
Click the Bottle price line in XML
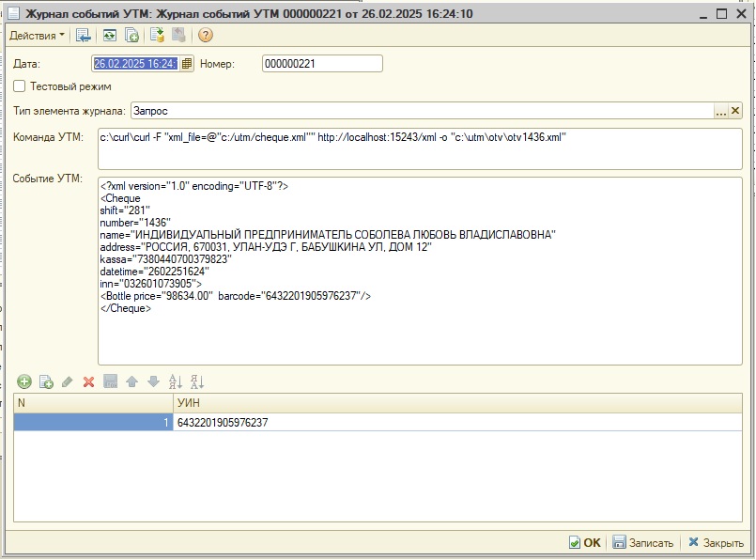[236, 296]
